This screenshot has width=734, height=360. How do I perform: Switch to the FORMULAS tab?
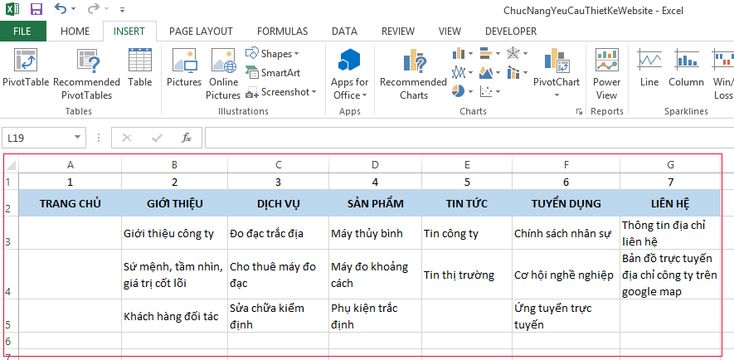click(282, 31)
